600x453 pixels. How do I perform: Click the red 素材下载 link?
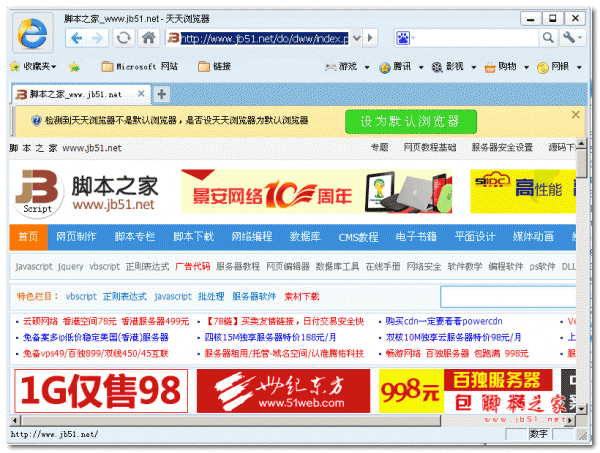302,297
